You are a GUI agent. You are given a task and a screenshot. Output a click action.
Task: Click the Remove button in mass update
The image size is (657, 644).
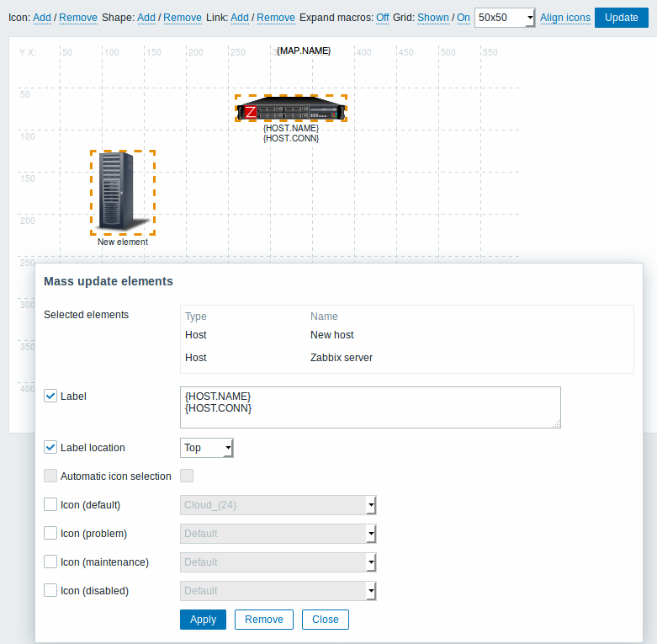pyautogui.click(x=264, y=620)
